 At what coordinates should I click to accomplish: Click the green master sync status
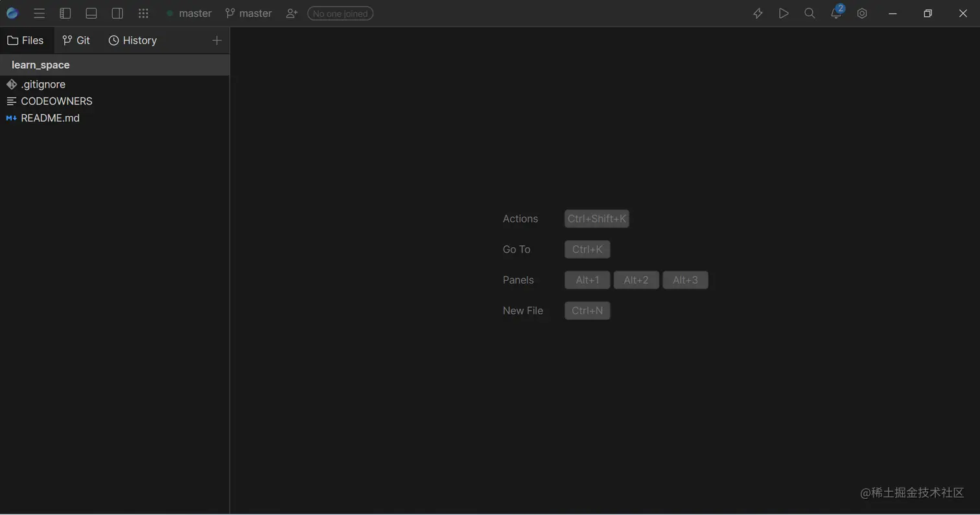pos(189,13)
